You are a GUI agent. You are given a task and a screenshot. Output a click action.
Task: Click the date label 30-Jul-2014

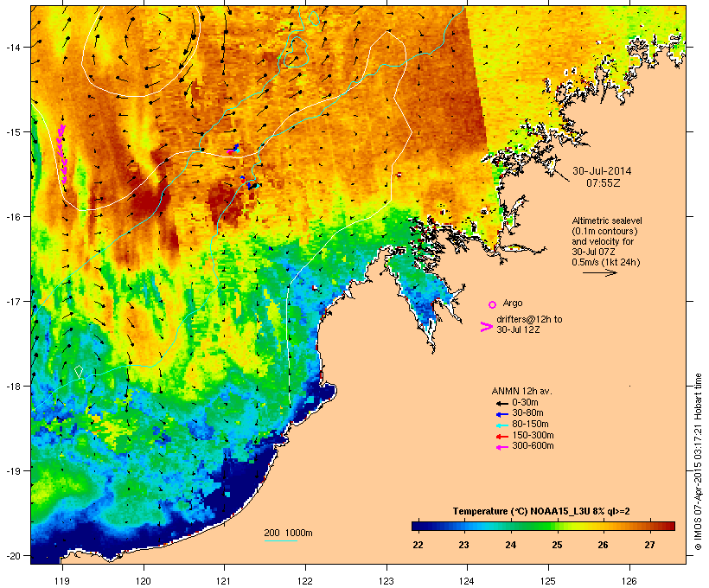[x=602, y=171]
